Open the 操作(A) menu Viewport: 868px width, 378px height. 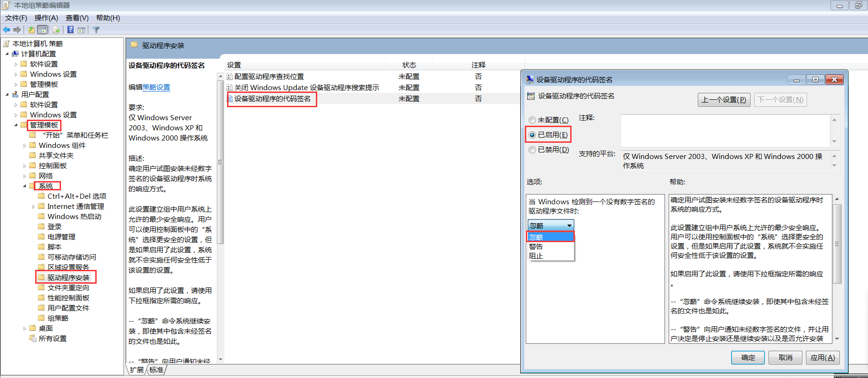click(46, 18)
